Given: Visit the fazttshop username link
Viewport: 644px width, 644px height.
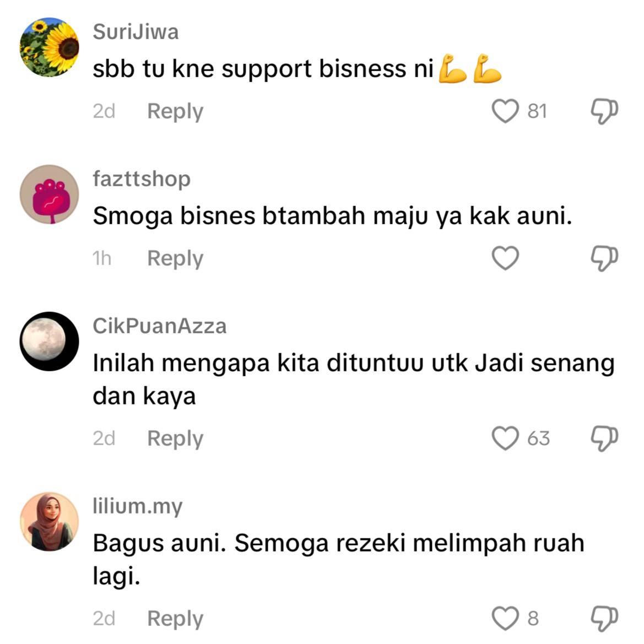Looking at the screenshot, I should pyautogui.click(x=142, y=180).
